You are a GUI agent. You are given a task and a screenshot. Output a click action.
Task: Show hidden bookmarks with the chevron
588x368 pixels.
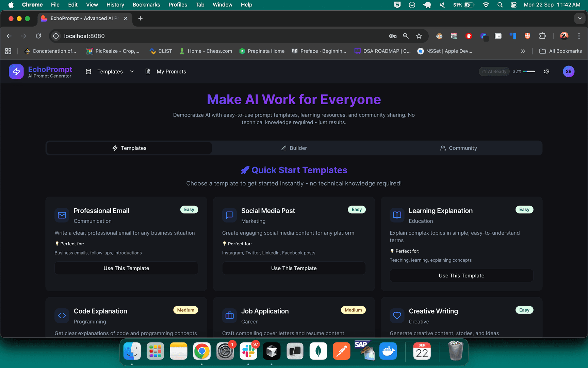[523, 51]
